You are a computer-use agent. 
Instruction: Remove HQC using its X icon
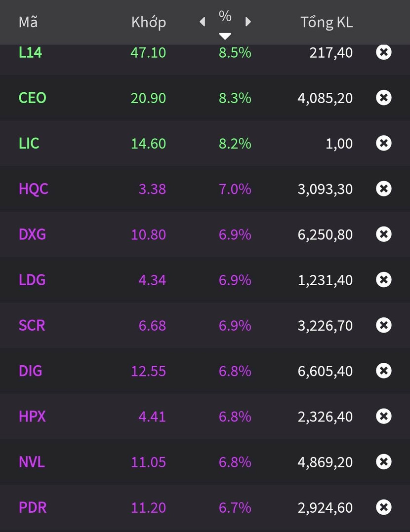coord(383,189)
